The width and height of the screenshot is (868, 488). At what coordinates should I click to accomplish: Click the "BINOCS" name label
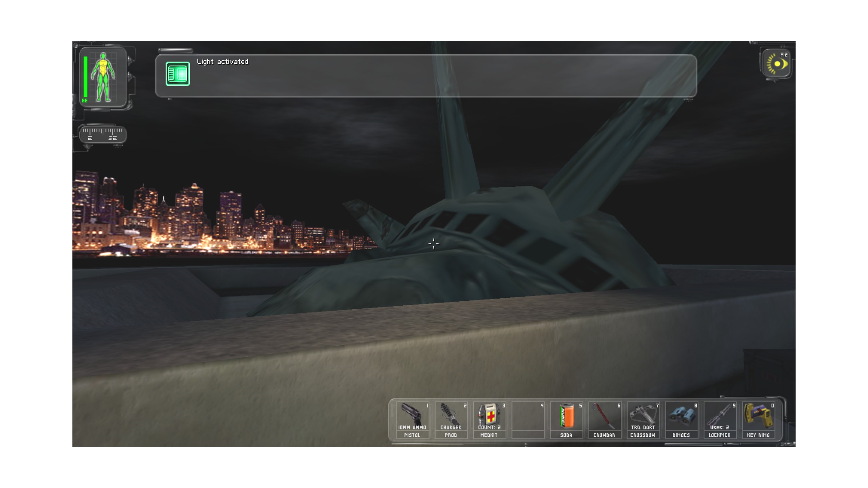pyautogui.click(x=681, y=435)
